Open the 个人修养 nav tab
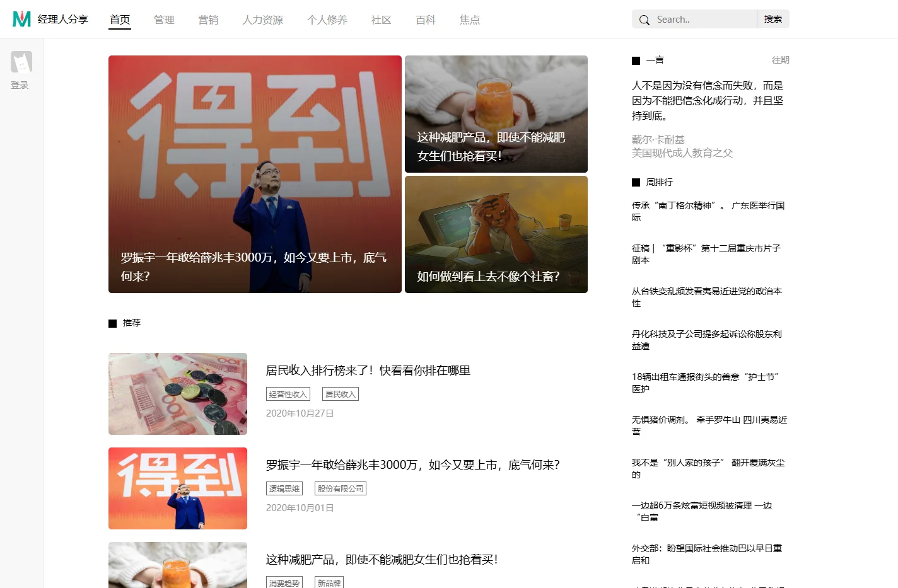Image resolution: width=898 pixels, height=588 pixels. (327, 20)
